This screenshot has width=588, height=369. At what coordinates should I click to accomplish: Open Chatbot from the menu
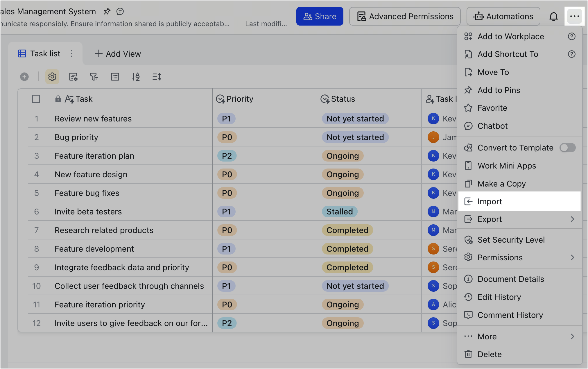(519, 126)
